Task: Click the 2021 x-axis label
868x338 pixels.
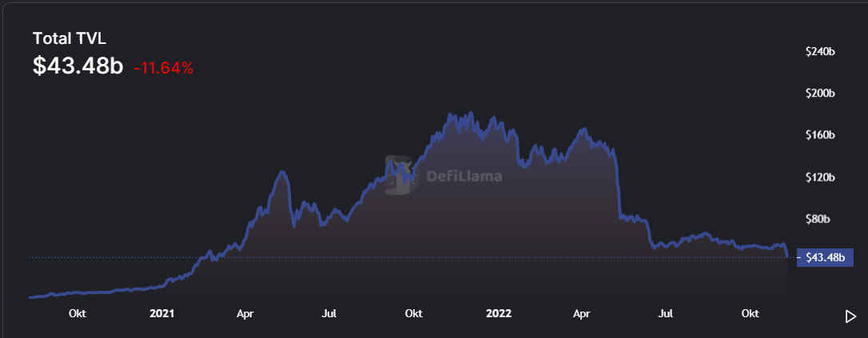Action: (x=162, y=314)
